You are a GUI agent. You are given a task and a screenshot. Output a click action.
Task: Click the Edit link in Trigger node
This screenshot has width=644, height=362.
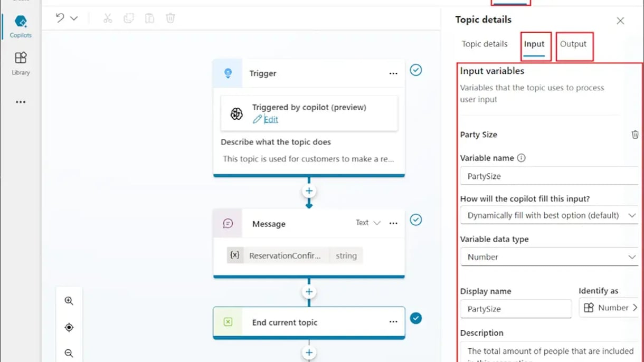270,119
